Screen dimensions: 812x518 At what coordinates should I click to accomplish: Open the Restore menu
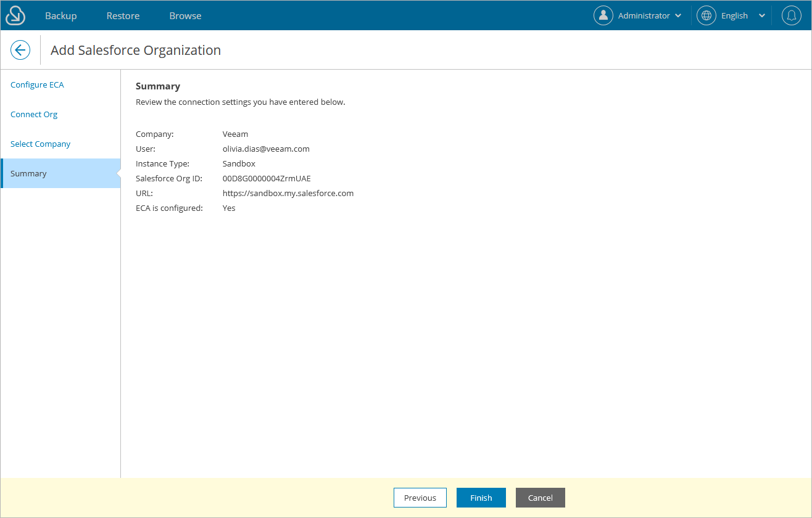tap(123, 15)
